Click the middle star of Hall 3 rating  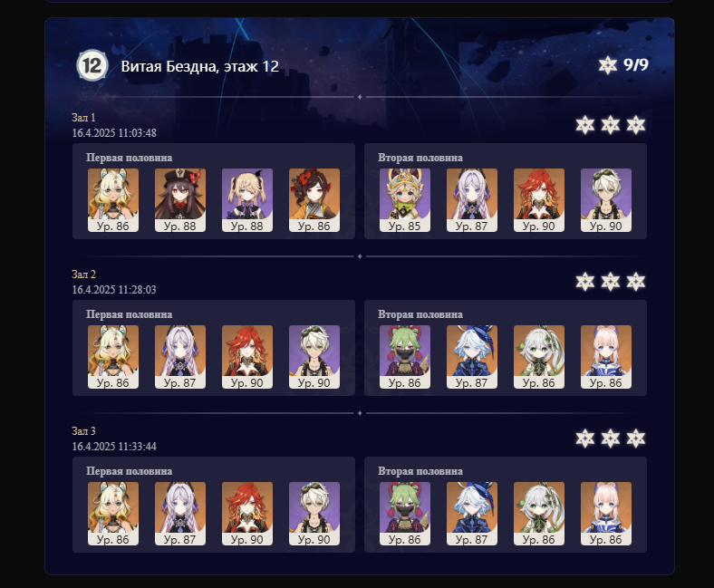click(x=610, y=439)
